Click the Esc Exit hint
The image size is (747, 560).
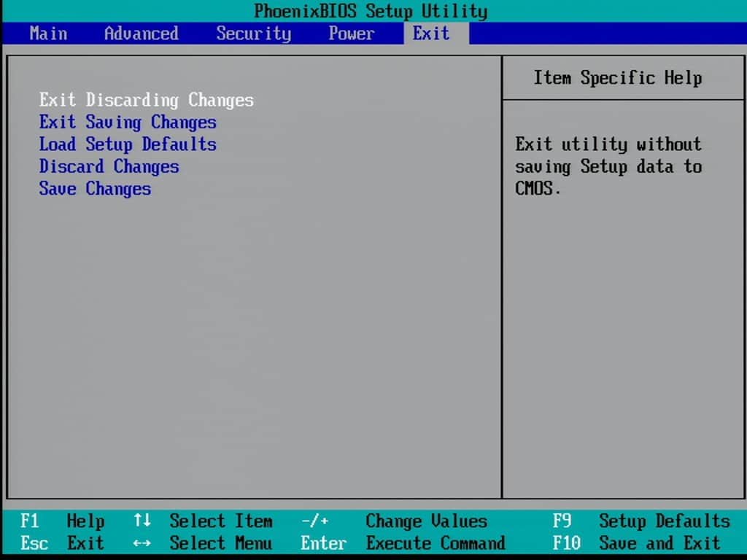coord(63,542)
